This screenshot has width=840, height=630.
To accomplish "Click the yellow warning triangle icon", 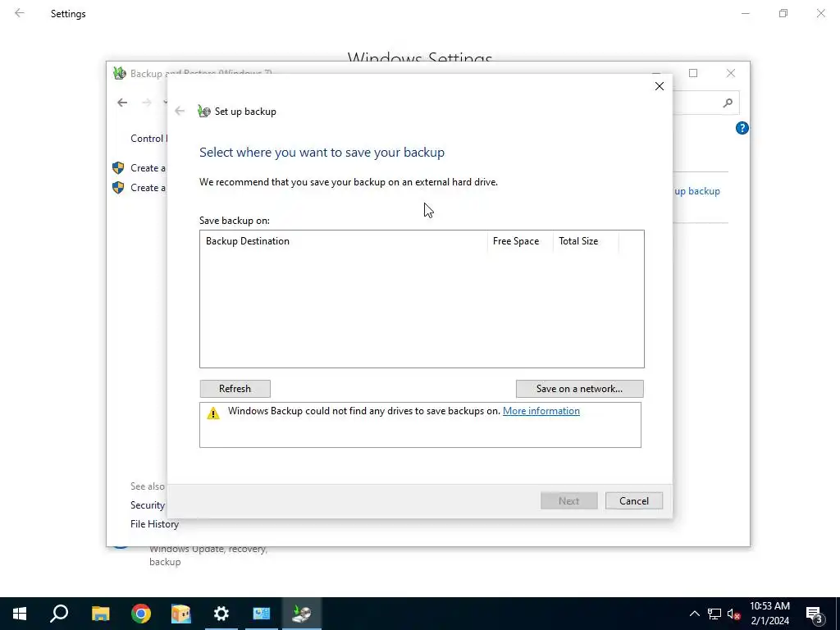I will coord(213,413).
